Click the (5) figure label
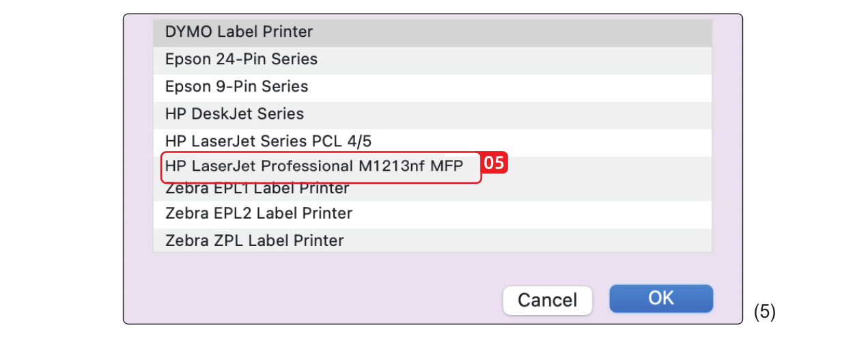This screenshot has width=868, height=343. [764, 312]
